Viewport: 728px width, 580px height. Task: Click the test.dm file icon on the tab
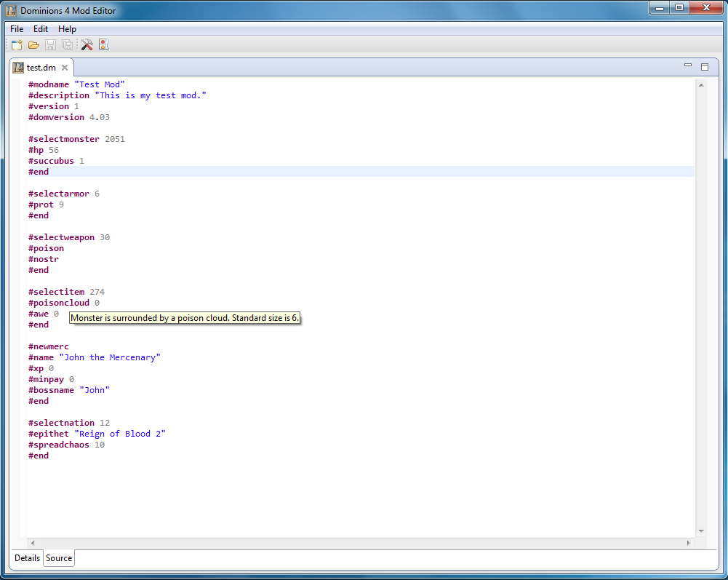(18, 68)
